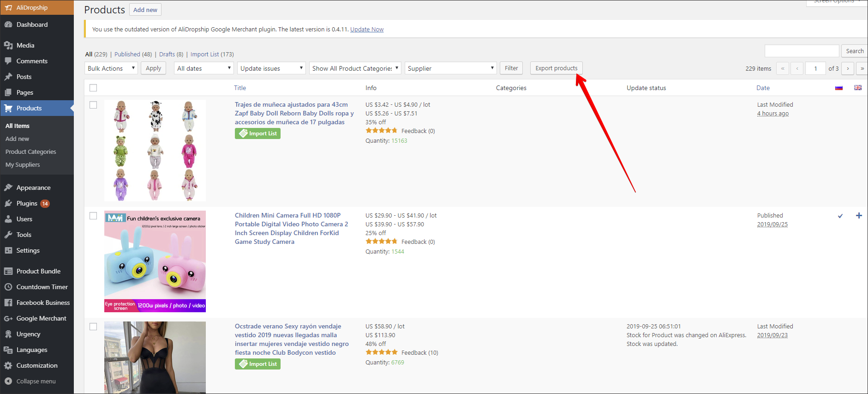This screenshot has width=868, height=394.
Task: Click the Plugins plug icon
Action: tap(8, 203)
